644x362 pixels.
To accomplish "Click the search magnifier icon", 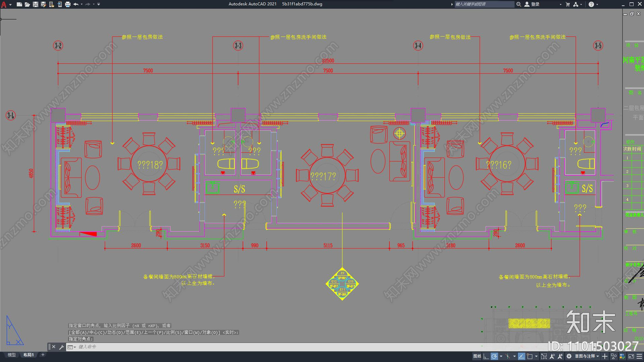I will [x=519, y=4].
